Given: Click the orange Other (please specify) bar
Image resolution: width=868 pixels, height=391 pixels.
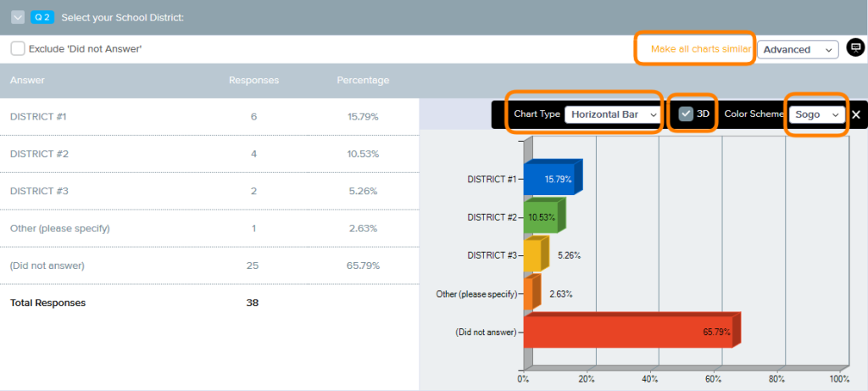Looking at the screenshot, I should [x=528, y=294].
